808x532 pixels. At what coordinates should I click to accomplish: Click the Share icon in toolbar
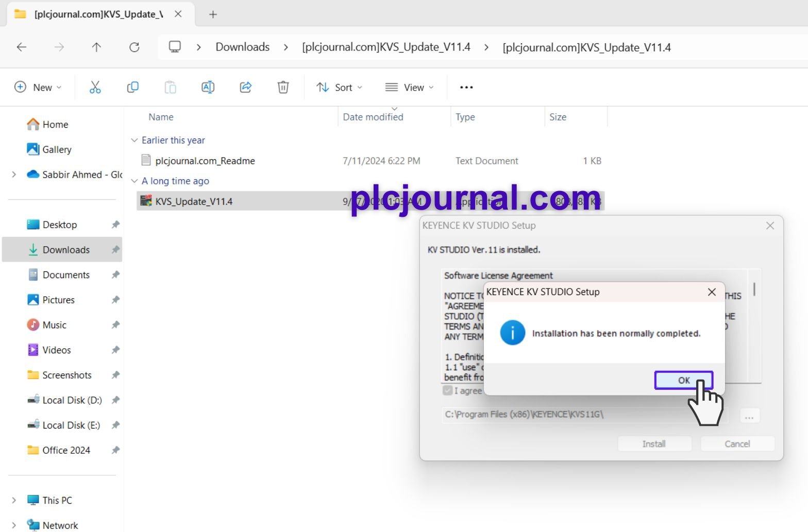(246, 88)
